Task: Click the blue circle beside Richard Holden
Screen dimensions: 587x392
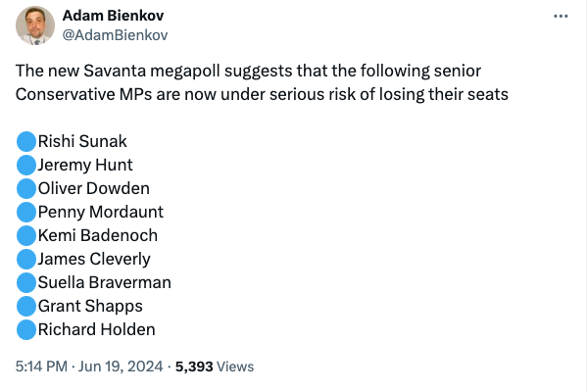Action: click(x=26, y=330)
